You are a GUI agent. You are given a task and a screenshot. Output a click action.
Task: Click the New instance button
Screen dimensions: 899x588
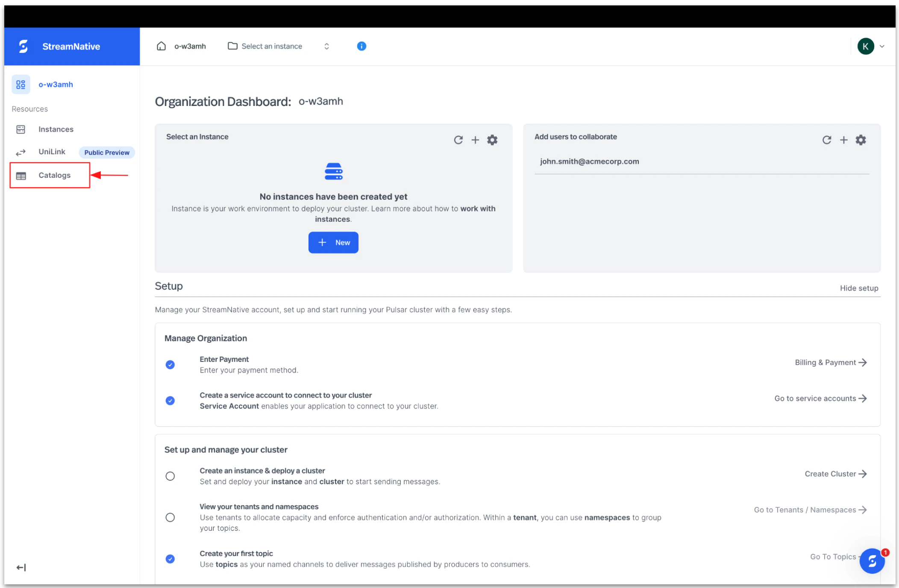(x=333, y=243)
